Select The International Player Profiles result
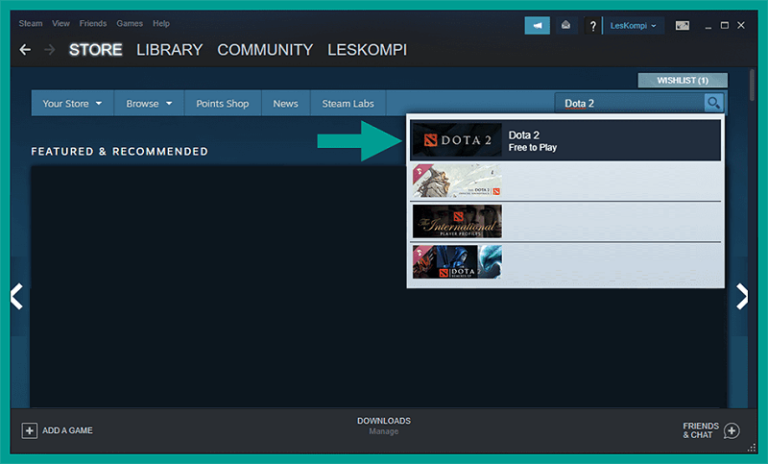This screenshot has height=464, width=768. (565, 221)
